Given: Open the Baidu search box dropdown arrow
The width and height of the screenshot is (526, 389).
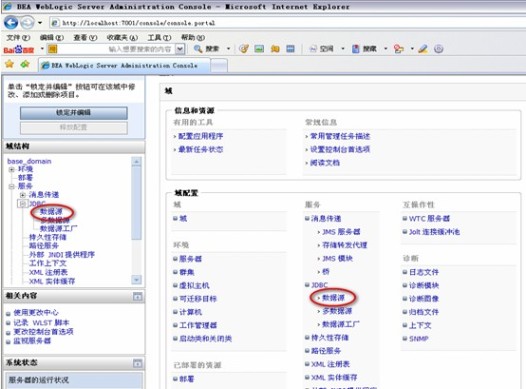Looking at the screenshot, I should (x=180, y=49).
